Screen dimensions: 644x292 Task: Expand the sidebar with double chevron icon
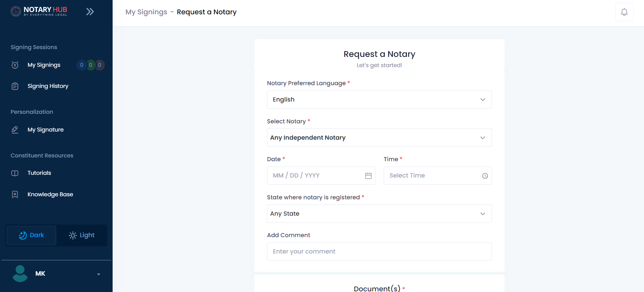(90, 12)
